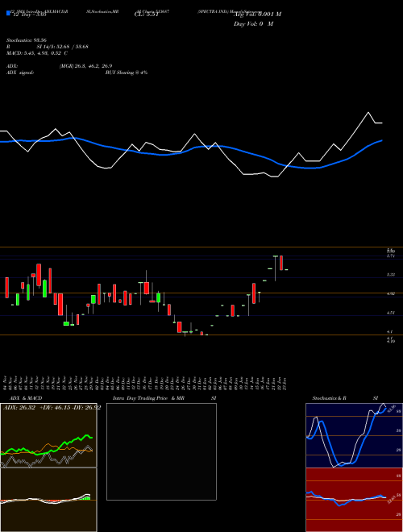This screenshot has height=532, width=403.
Task: Click the 'ADX & MACD' panel title
Action: point(24,398)
